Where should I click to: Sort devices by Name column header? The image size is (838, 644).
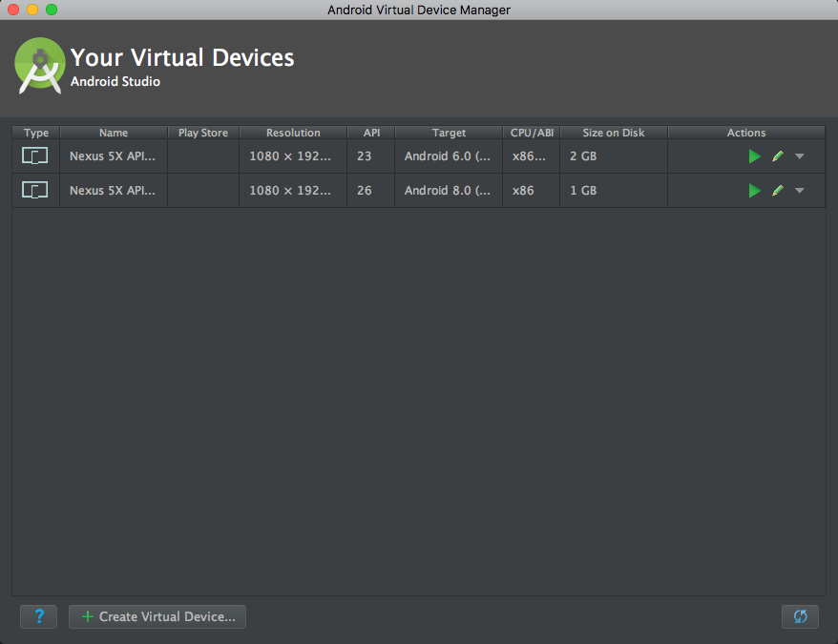[x=113, y=133]
